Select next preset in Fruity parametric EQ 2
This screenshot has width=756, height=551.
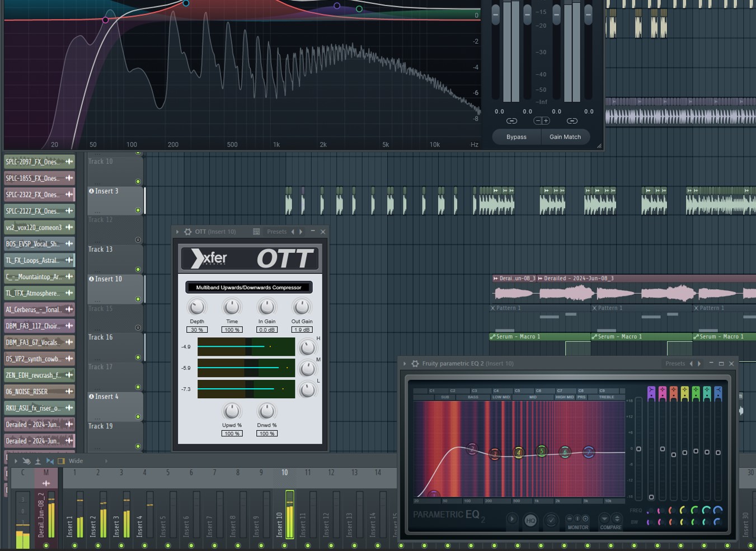point(699,364)
